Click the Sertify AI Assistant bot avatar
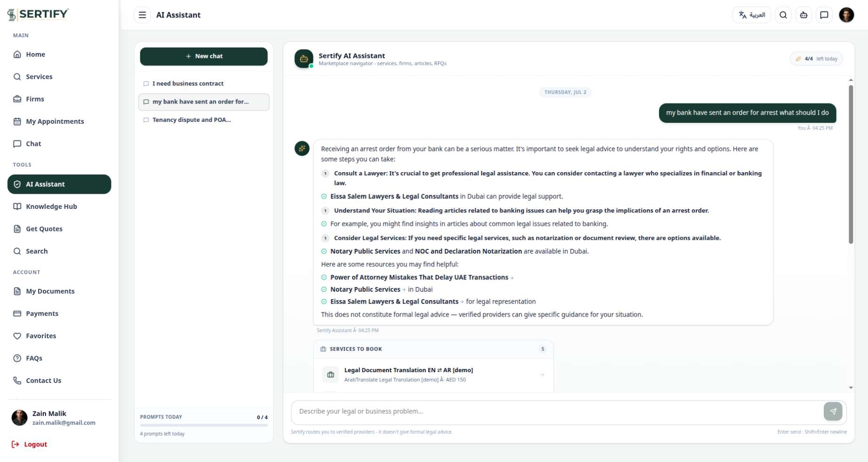 (304, 59)
